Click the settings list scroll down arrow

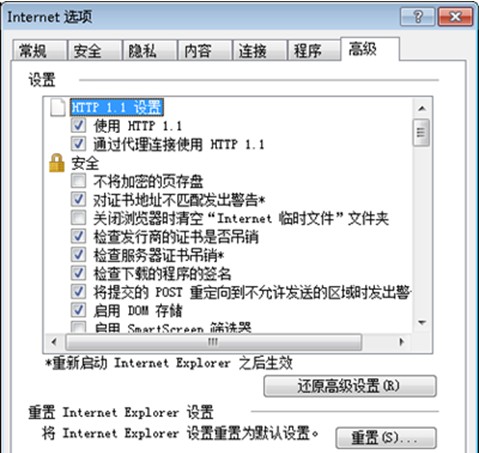422,322
